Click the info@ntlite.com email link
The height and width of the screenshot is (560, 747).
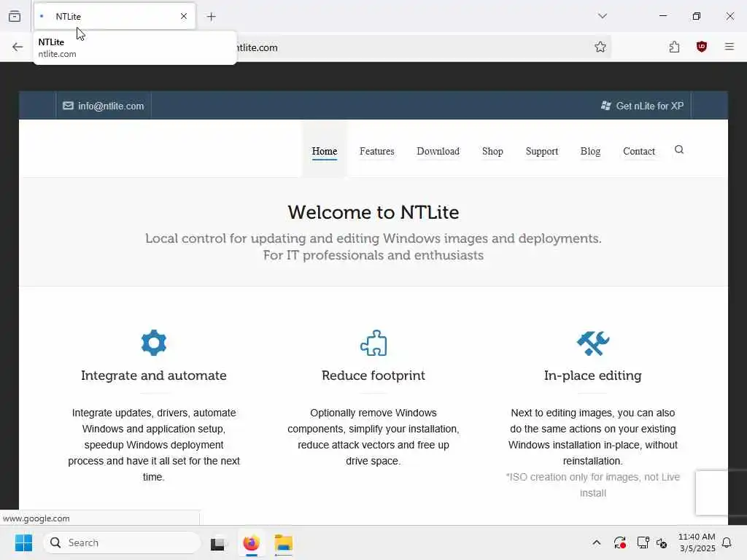pyautogui.click(x=111, y=106)
